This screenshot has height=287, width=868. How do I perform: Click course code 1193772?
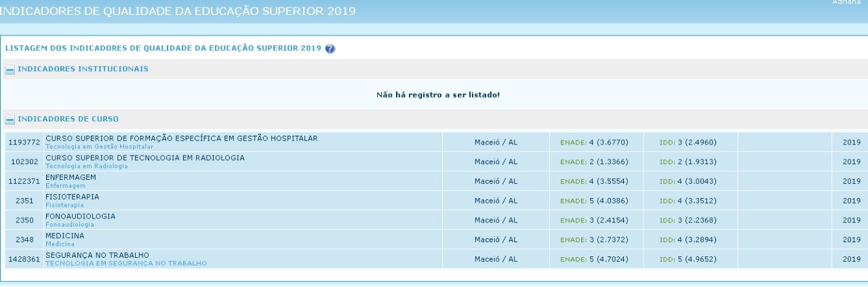[24, 142]
